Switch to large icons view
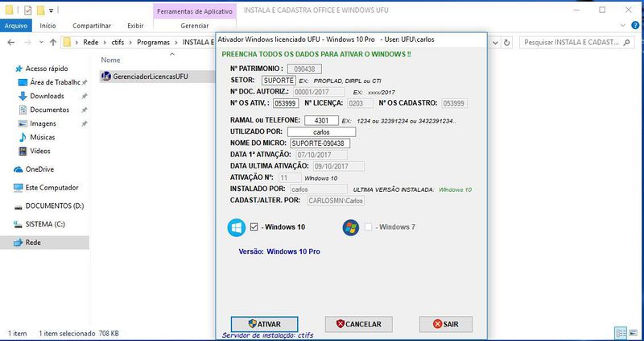This screenshot has width=644, height=341. 633,333
